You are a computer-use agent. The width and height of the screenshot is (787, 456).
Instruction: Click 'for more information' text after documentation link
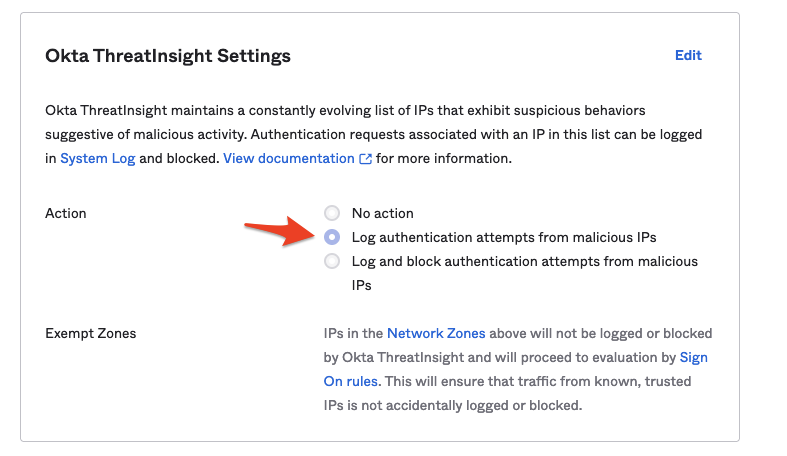tap(444, 158)
